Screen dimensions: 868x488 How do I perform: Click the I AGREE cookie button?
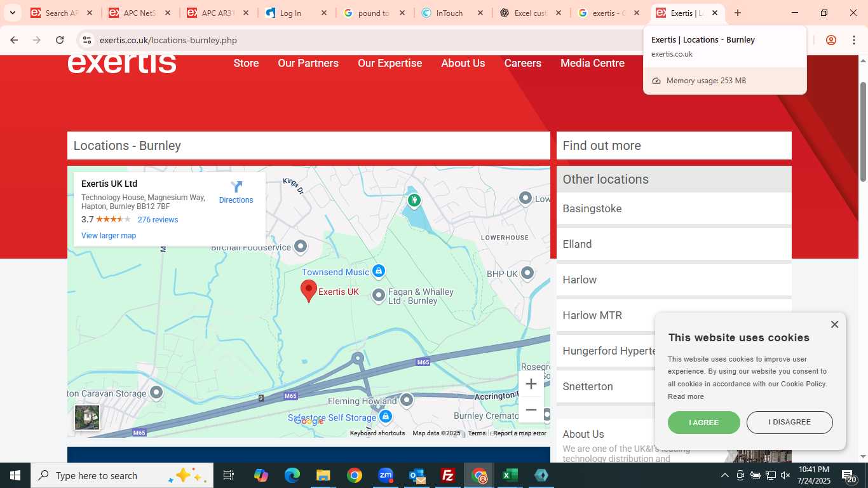704,423
